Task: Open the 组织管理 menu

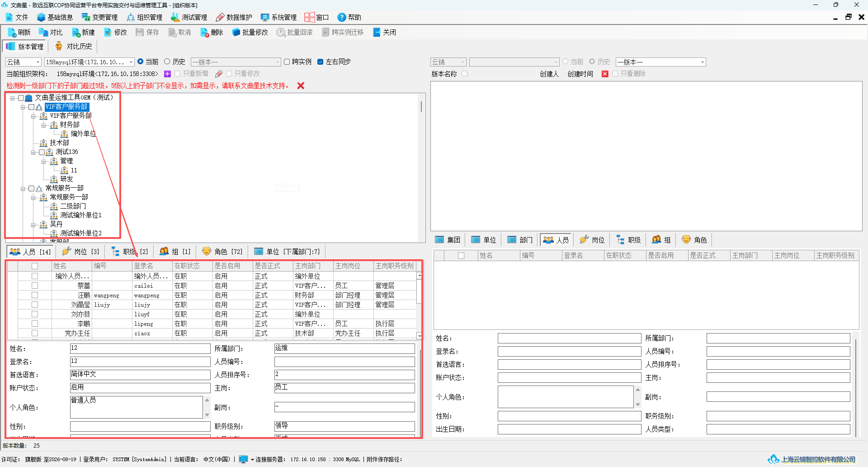Action: [x=145, y=17]
